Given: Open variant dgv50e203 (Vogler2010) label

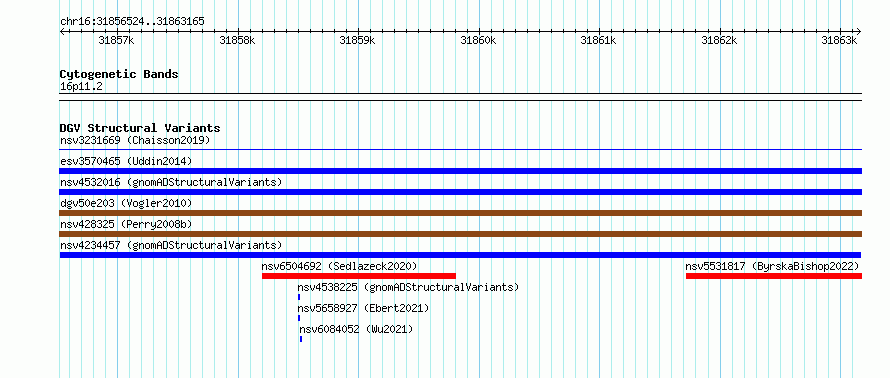Looking at the screenshot, I should (126, 203).
